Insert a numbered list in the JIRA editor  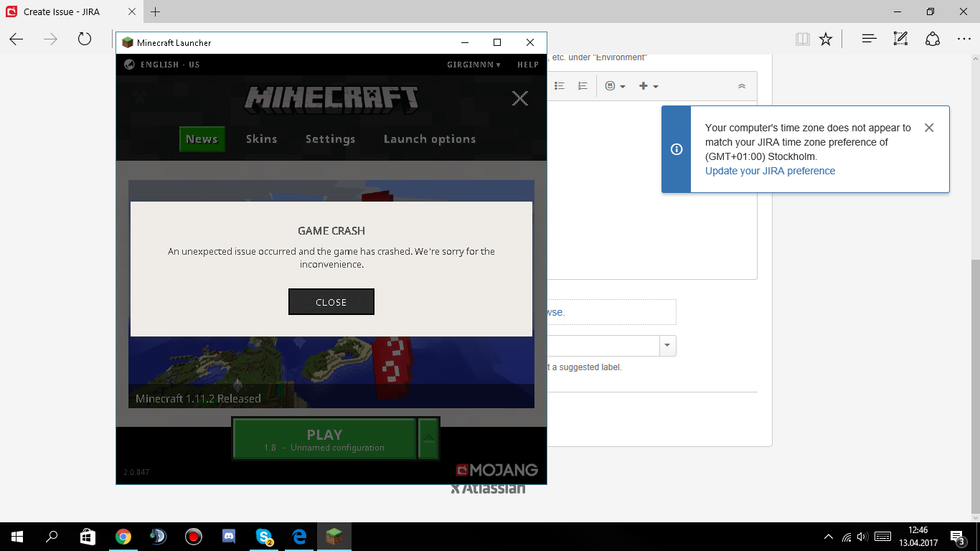point(583,86)
